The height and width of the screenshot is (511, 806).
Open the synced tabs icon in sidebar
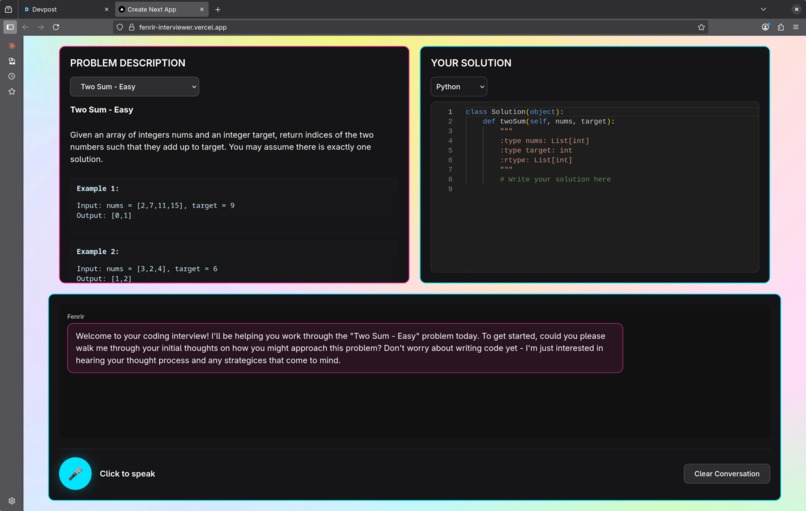[11, 61]
